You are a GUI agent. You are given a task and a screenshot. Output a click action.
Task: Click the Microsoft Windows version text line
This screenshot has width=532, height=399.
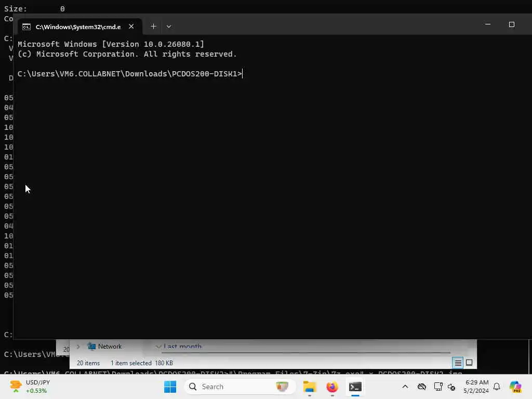click(x=111, y=44)
